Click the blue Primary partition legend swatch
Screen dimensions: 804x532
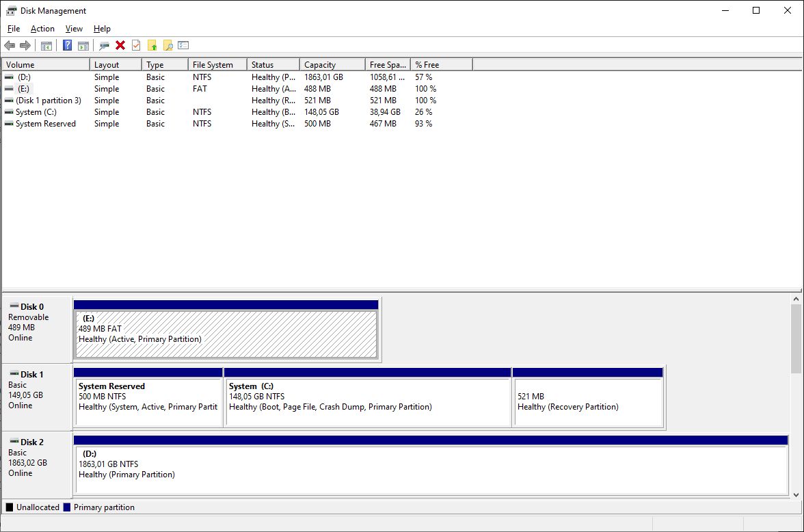(67, 507)
